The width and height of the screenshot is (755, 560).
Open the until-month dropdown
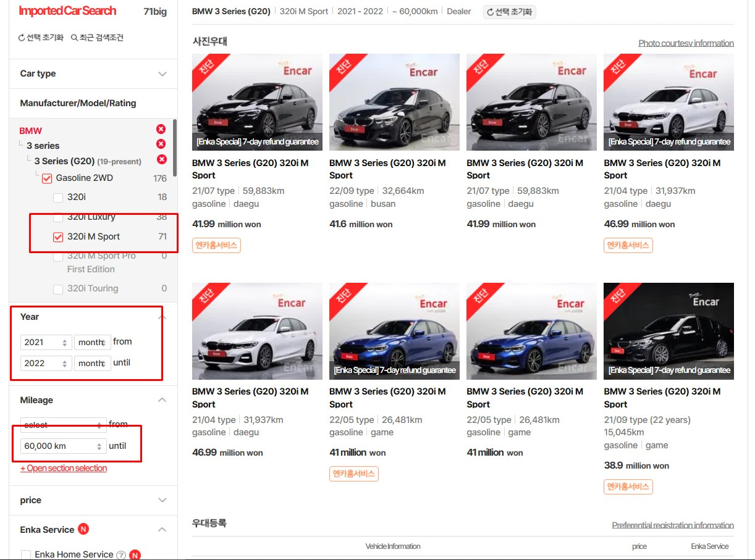[x=93, y=363]
